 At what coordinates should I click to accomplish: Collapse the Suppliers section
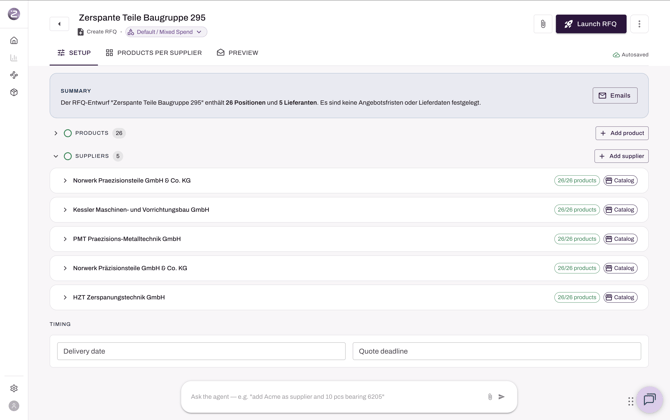click(56, 156)
